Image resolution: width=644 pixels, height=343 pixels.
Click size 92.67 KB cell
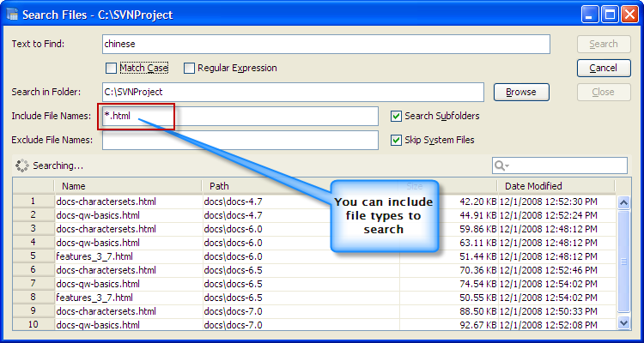pos(477,325)
